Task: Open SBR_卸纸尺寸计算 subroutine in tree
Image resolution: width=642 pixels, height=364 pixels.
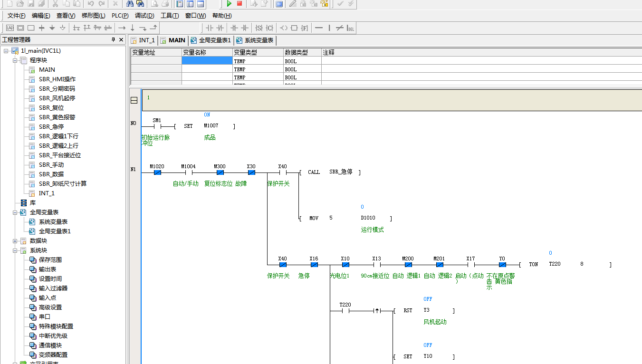Action: pos(63,183)
